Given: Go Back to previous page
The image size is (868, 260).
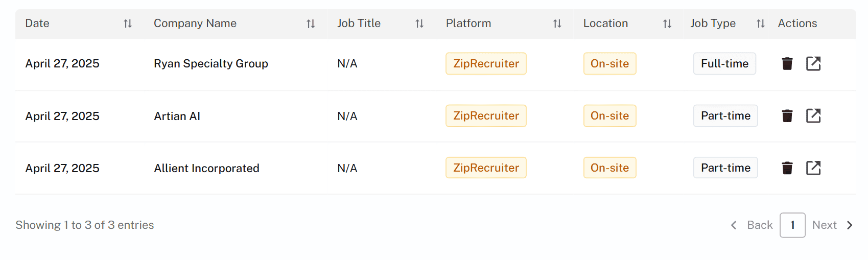Looking at the screenshot, I should click(x=752, y=225).
